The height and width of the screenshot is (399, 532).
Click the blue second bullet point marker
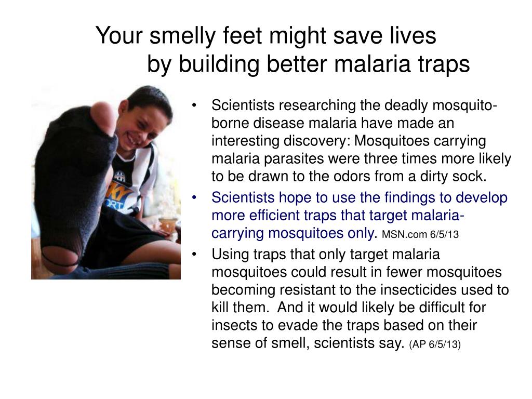[x=194, y=197]
